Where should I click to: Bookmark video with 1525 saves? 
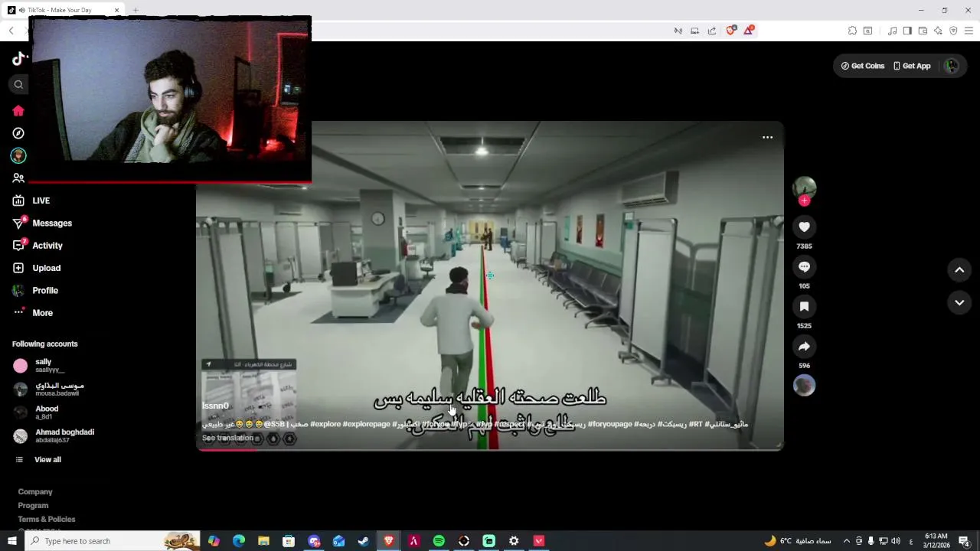[x=804, y=306]
